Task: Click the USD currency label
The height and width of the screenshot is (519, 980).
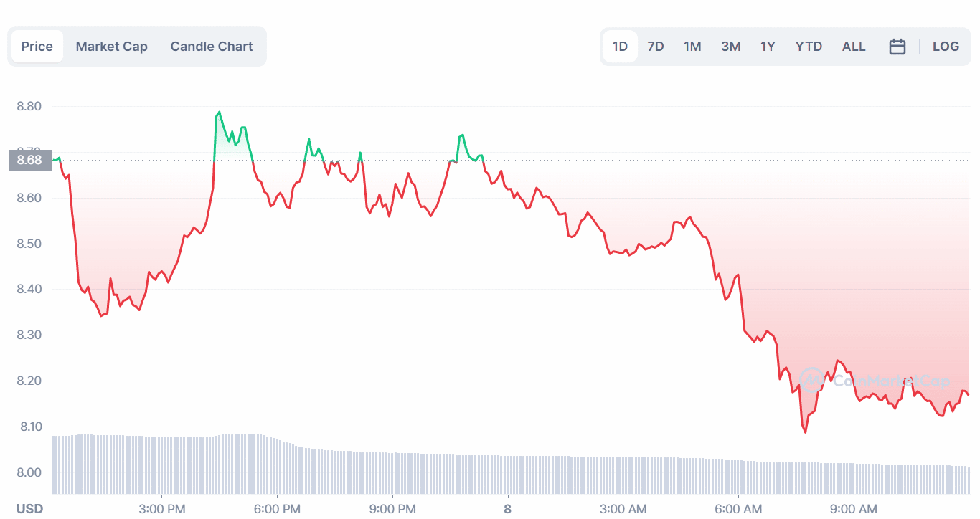Action: pyautogui.click(x=30, y=509)
